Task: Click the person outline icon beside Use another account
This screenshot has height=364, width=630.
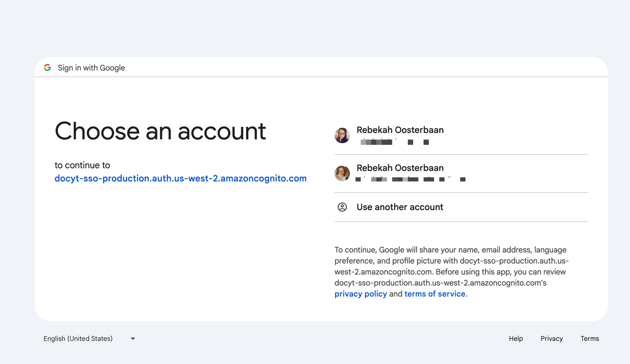Action: 342,207
